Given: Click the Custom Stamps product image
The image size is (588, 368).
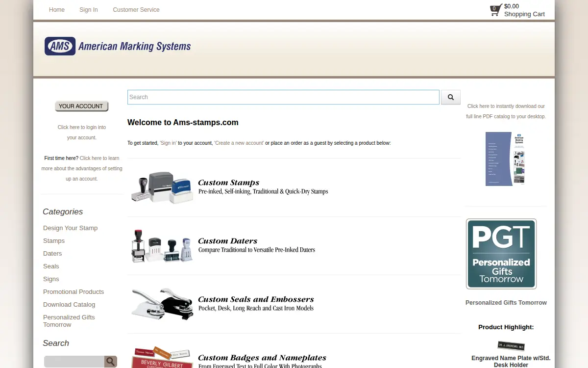Looking at the screenshot, I should [162, 187].
